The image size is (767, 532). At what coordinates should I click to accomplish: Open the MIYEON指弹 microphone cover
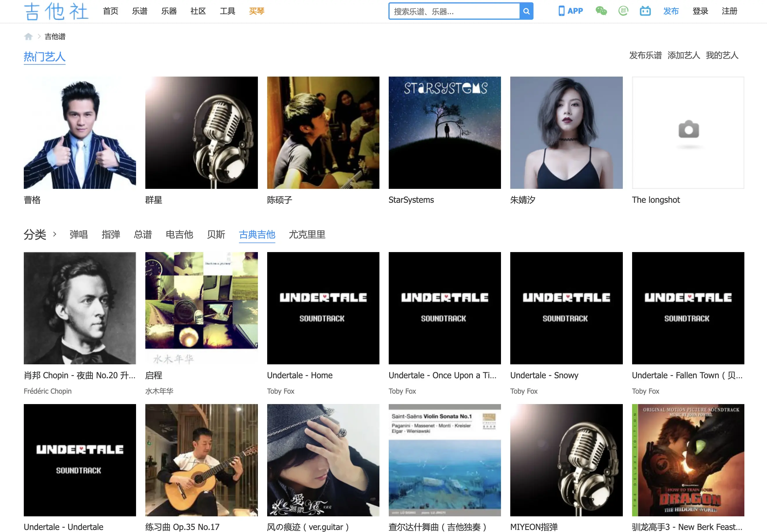click(566, 460)
